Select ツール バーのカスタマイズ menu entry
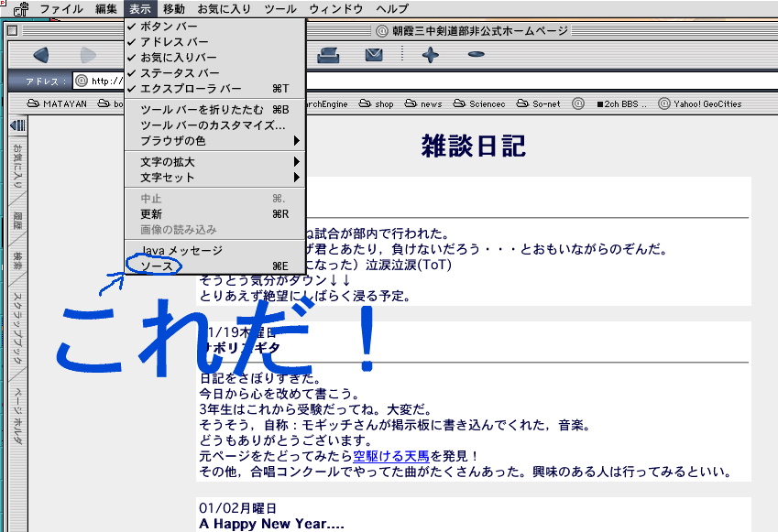 [213, 125]
